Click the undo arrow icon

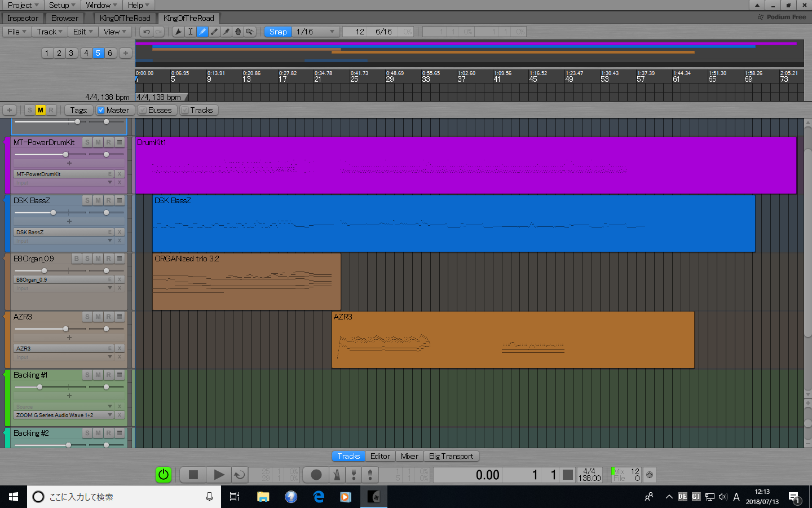click(x=147, y=32)
